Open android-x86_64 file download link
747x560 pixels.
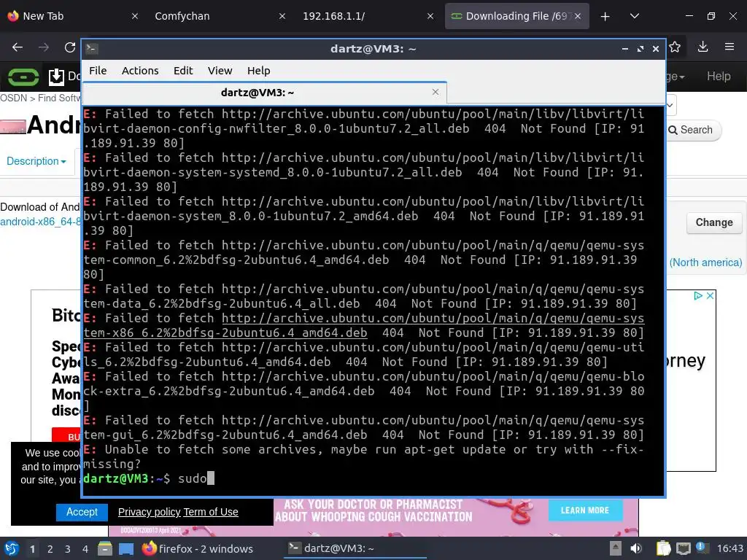pyautogui.click(x=41, y=222)
